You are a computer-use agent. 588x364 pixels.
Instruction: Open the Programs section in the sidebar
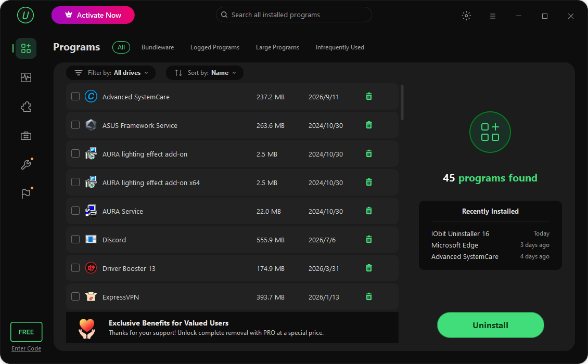click(26, 48)
